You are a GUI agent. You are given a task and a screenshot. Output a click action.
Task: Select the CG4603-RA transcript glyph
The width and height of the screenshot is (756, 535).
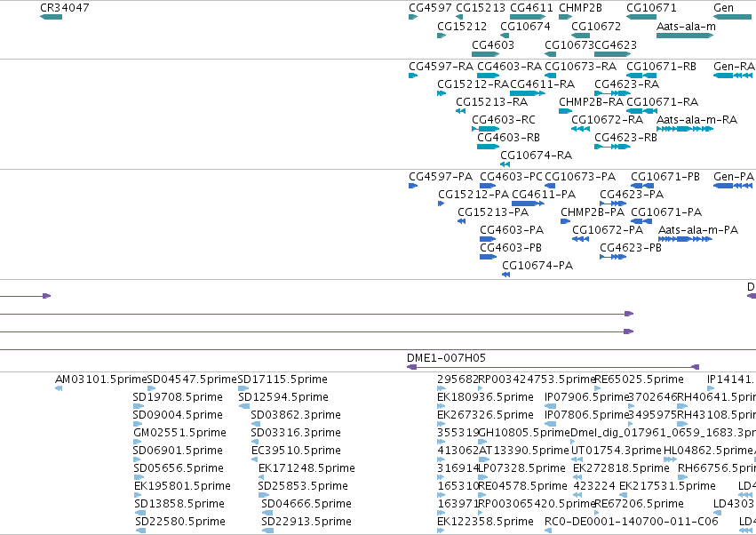pos(488,76)
